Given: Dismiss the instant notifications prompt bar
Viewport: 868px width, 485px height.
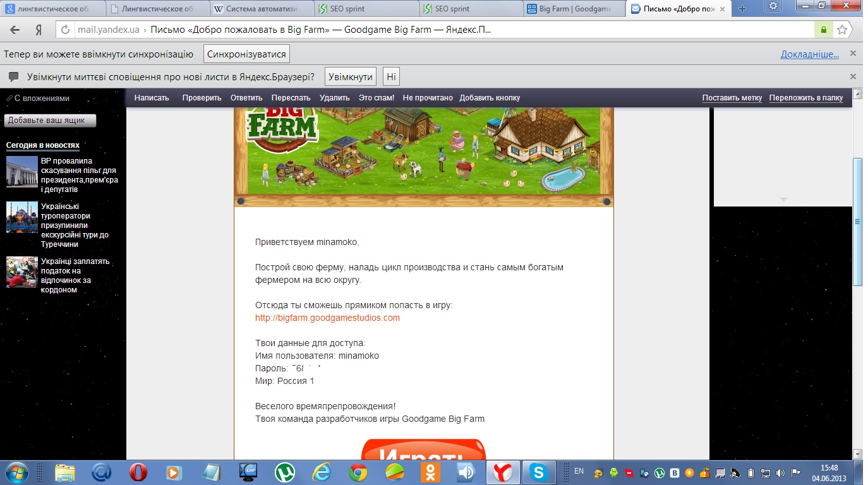Looking at the screenshot, I should 853,76.
